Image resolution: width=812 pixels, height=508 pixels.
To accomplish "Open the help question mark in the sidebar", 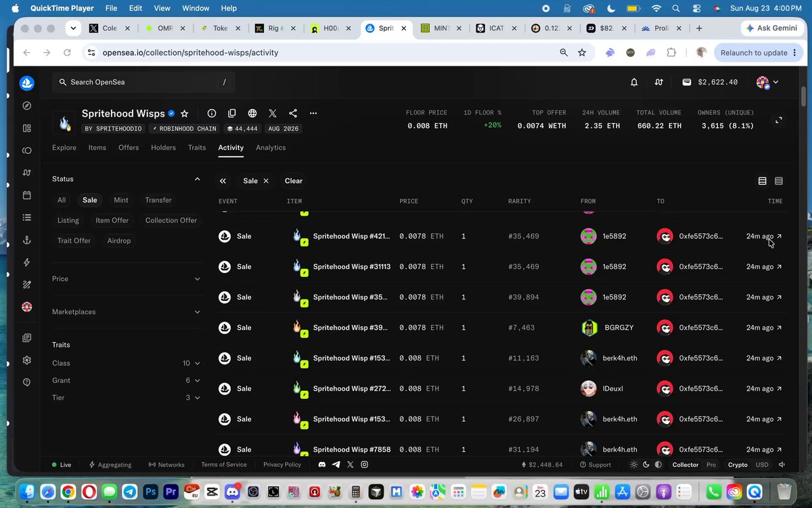I will (27, 382).
